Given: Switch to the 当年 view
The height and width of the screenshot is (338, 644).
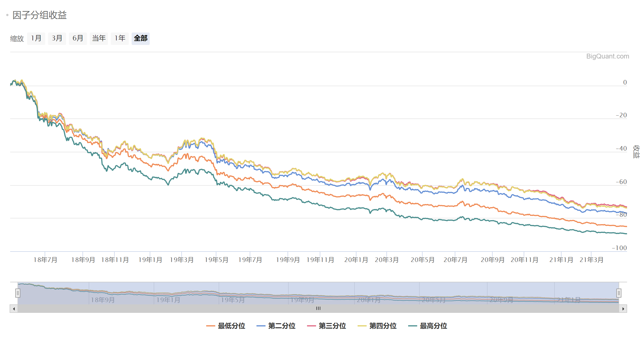Looking at the screenshot, I should pos(99,38).
